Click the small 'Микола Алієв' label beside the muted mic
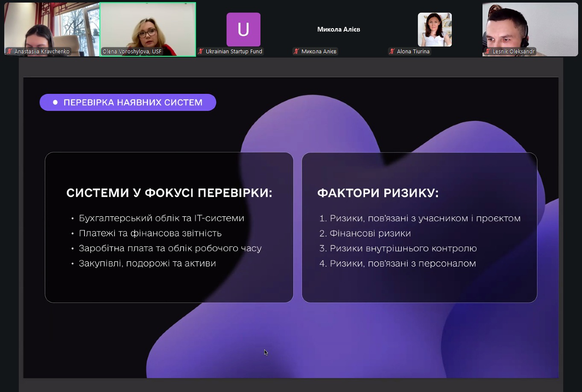This screenshot has width=582, height=392. (x=319, y=52)
